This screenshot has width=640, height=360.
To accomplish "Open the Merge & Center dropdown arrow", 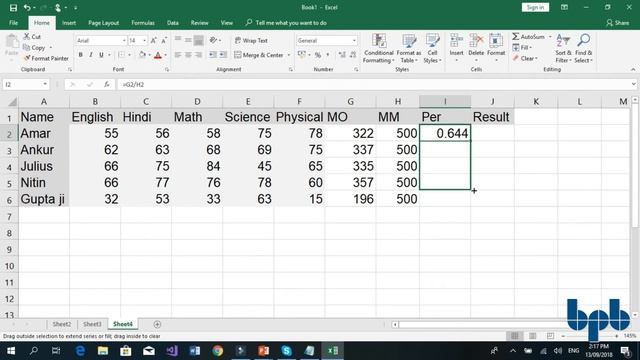I will [x=289, y=55].
